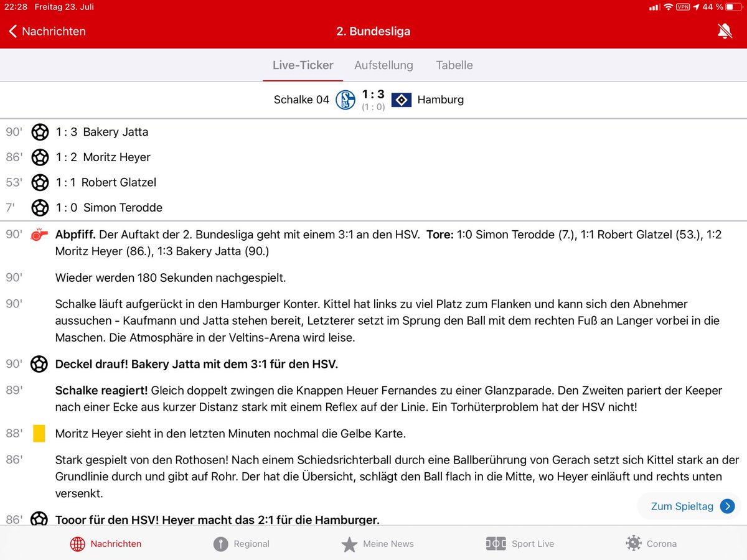The image size is (747, 560).
Task: Open the Tabelle tab
Action: 454,65
